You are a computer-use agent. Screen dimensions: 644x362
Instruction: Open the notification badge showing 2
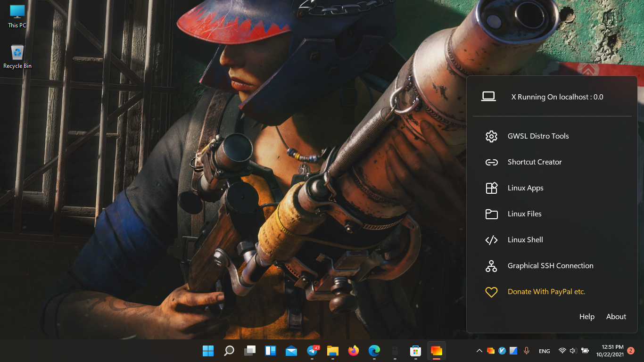[x=631, y=351]
